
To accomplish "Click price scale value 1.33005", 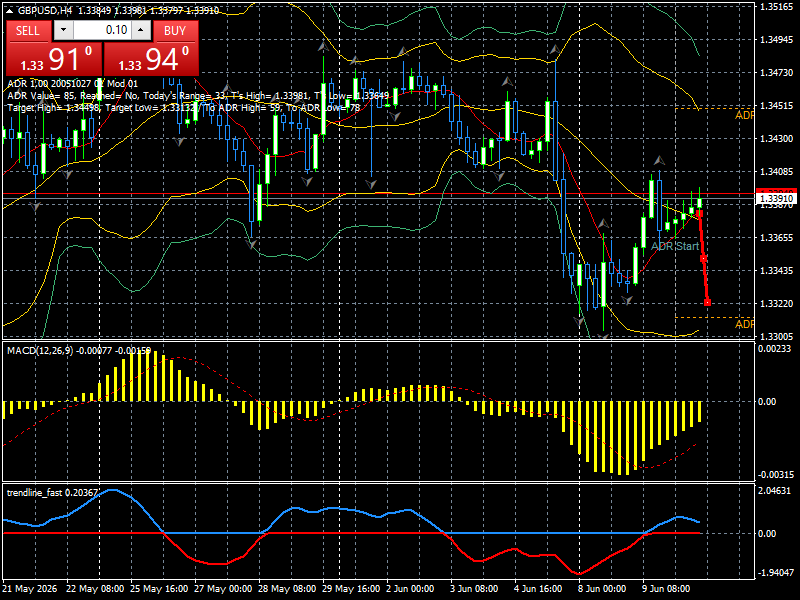I will [x=776, y=337].
